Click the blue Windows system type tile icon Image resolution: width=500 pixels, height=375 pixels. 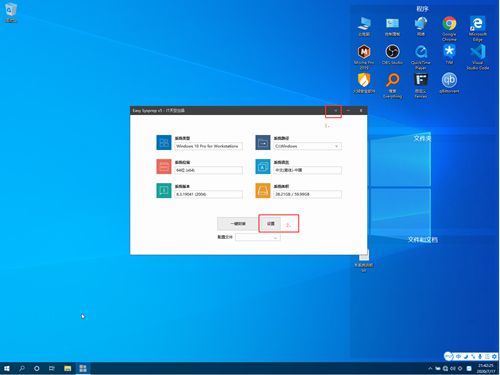[x=164, y=143]
